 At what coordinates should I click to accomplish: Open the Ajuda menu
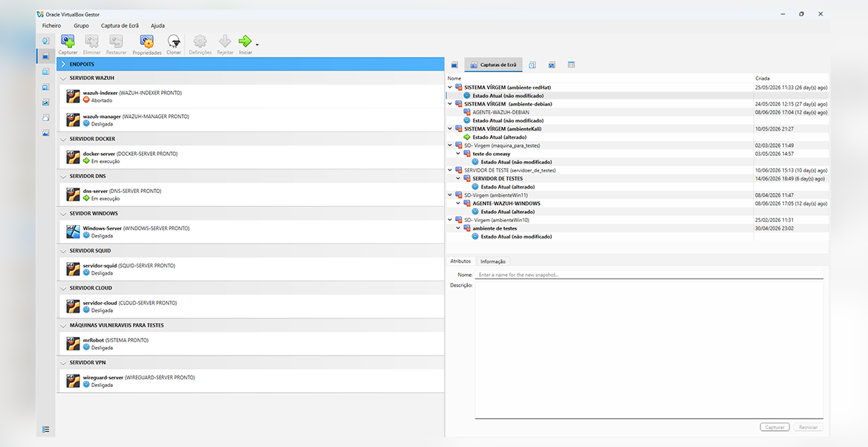157,25
